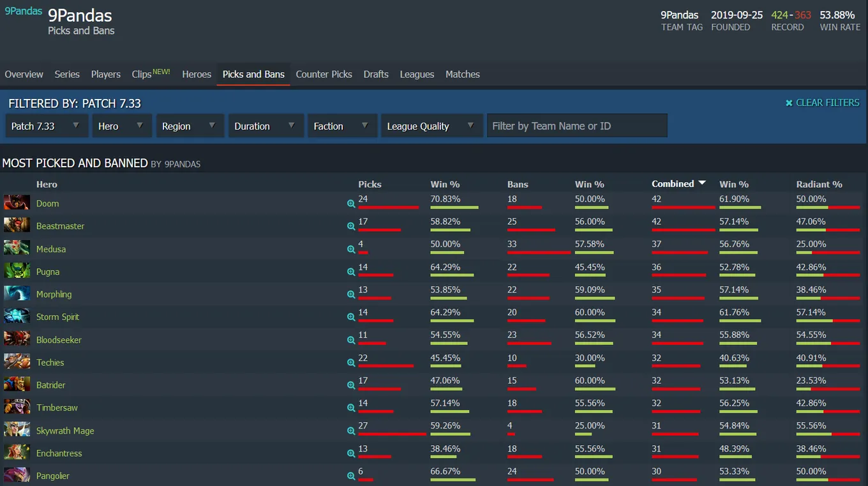
Task: Click the magnifier icon in Doom row
Action: point(351,204)
